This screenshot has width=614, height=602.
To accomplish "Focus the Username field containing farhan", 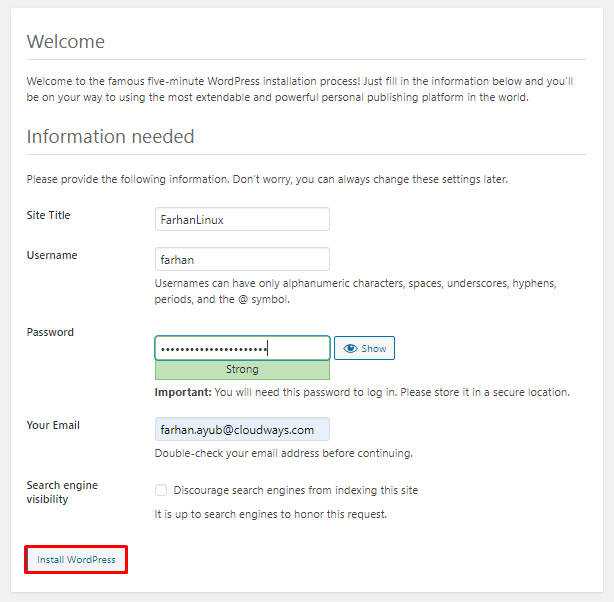I will click(242, 259).
